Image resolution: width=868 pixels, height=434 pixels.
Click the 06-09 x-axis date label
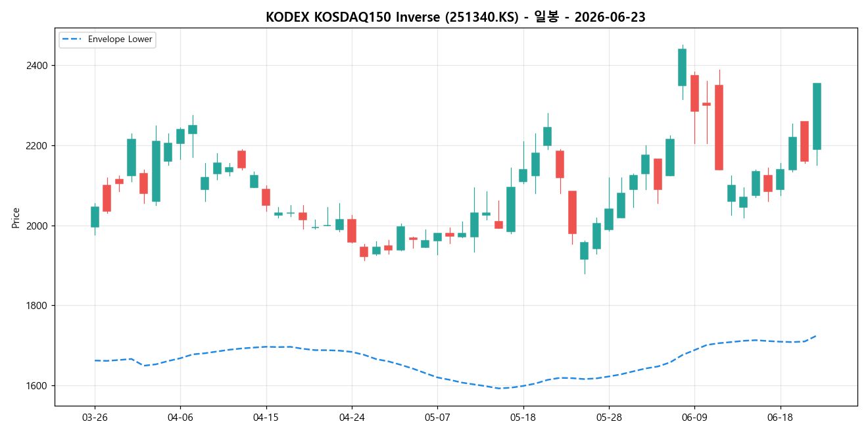[694, 418]
